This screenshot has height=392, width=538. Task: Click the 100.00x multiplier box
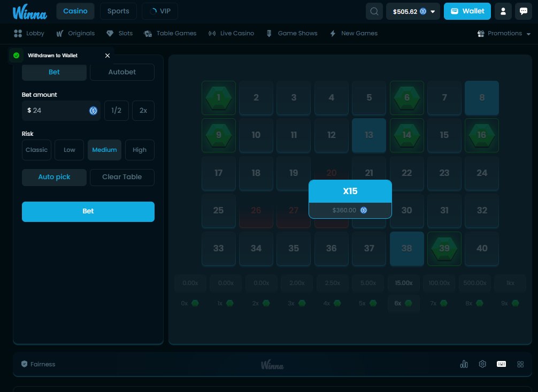(439, 283)
